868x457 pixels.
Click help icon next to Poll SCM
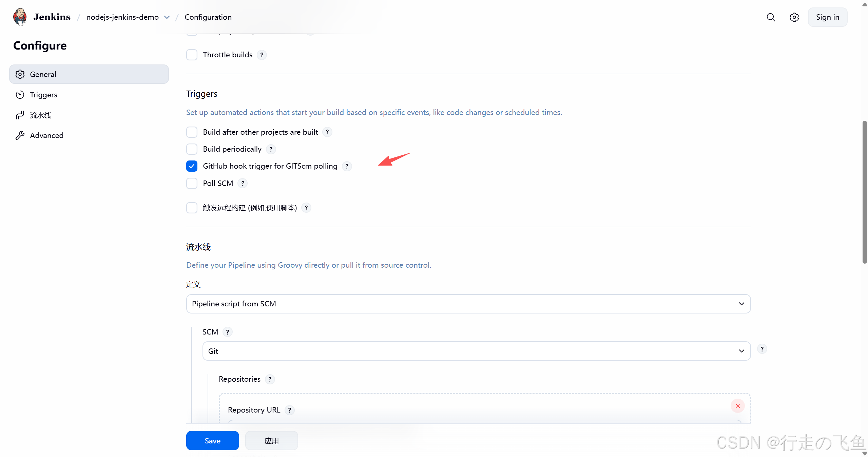[243, 184]
